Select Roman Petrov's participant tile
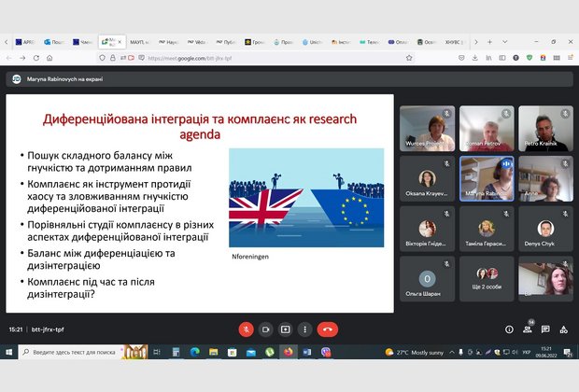The image size is (579, 392). click(487, 127)
